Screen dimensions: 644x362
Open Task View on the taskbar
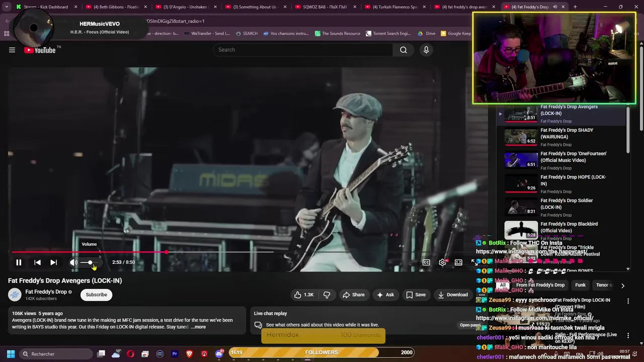click(x=101, y=354)
